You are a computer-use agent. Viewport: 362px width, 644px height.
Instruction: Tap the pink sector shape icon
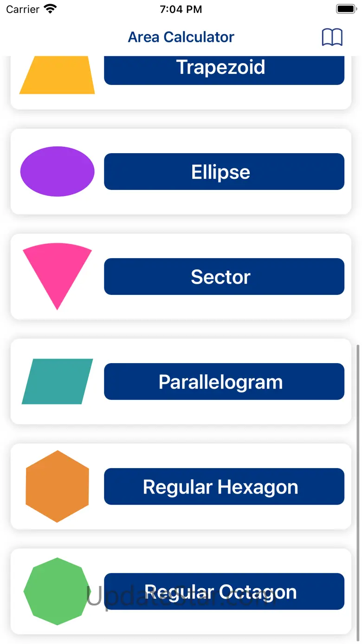(57, 270)
